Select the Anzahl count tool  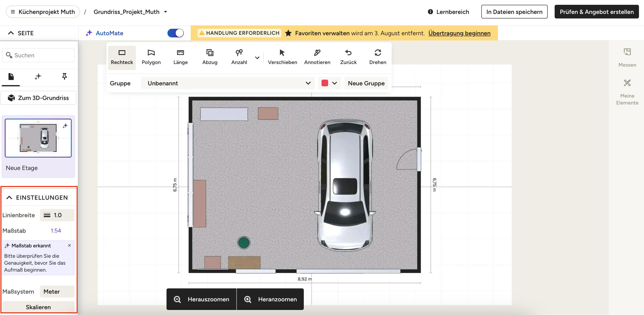[239, 57]
